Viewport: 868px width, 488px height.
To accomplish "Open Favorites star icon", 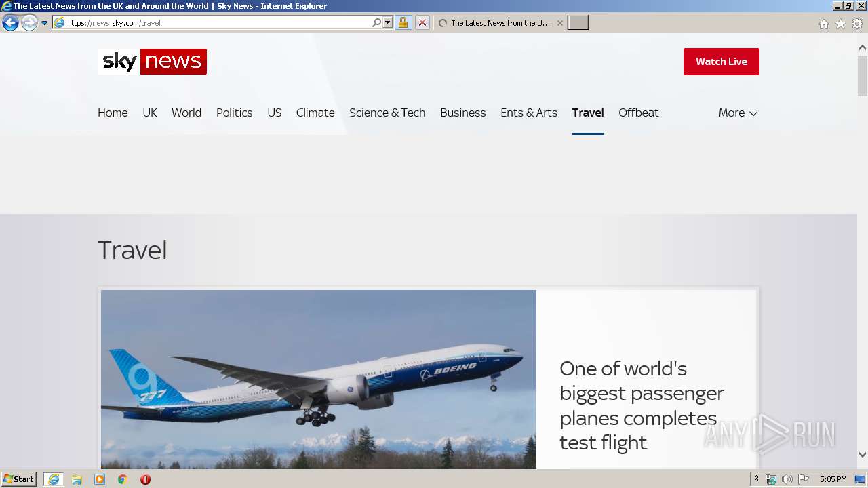I will [x=840, y=24].
